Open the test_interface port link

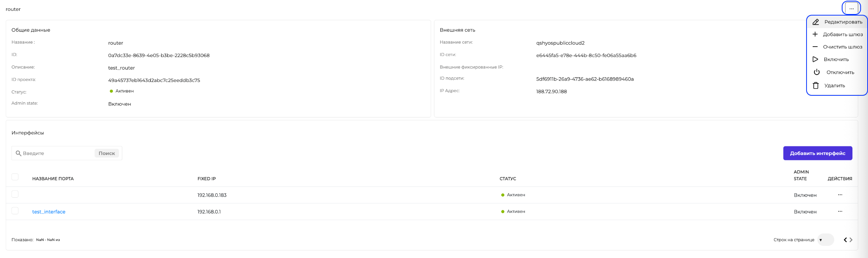49,212
